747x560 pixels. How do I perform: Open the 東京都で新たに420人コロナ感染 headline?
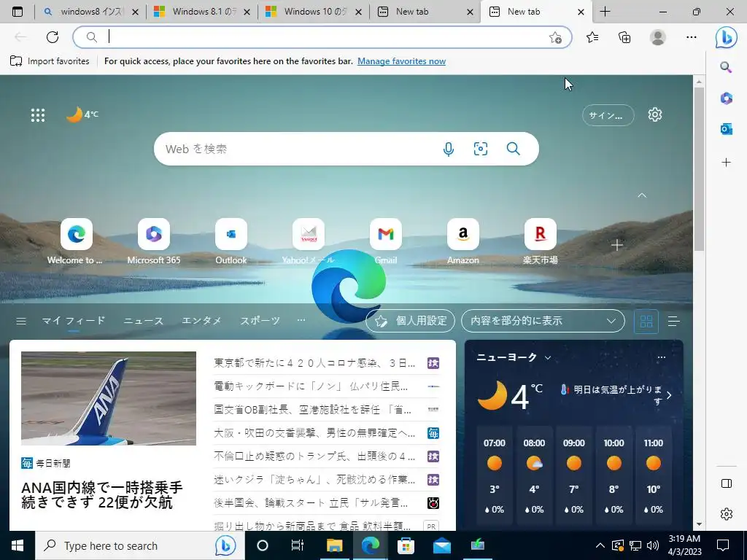pos(314,363)
